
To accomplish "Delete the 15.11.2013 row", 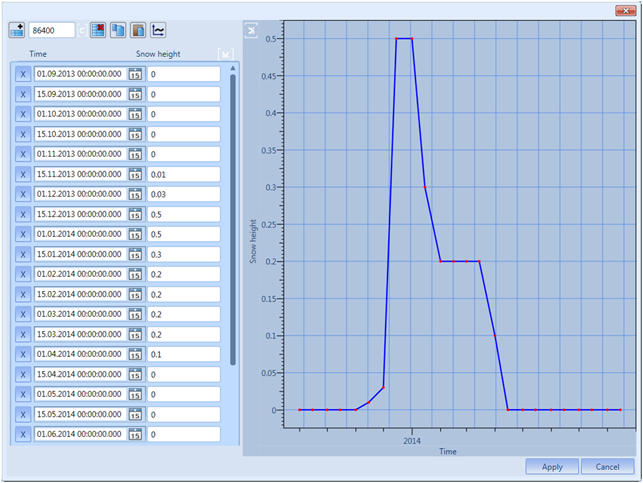I will (x=23, y=174).
